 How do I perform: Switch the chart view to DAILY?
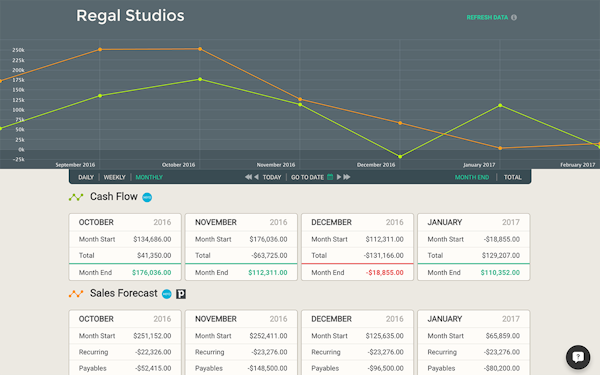tap(86, 177)
